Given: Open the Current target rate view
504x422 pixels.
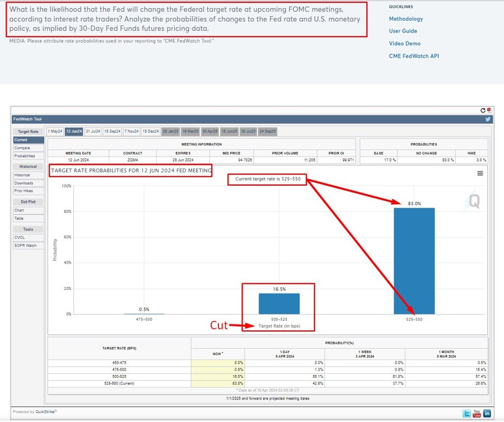Looking at the screenshot, I should (x=29, y=140).
